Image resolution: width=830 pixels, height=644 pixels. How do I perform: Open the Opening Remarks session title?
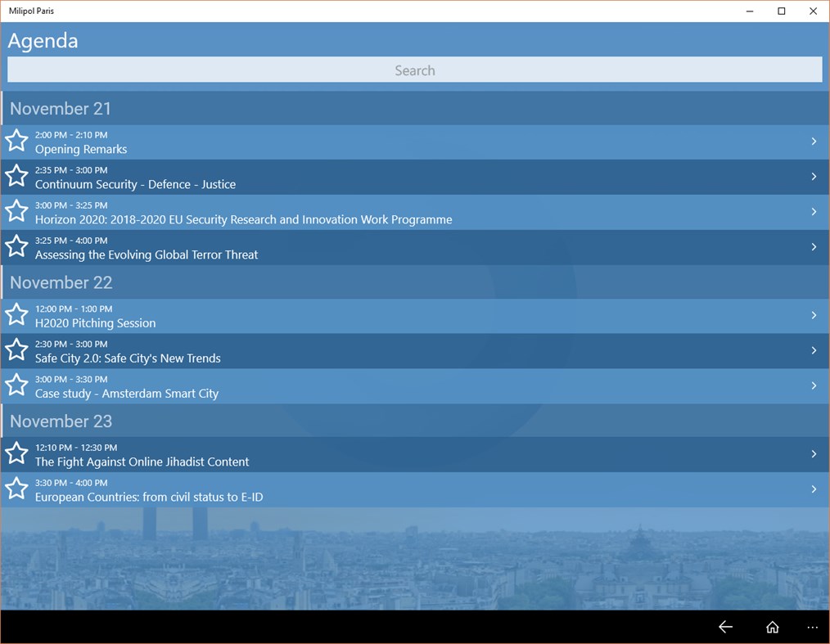point(81,149)
